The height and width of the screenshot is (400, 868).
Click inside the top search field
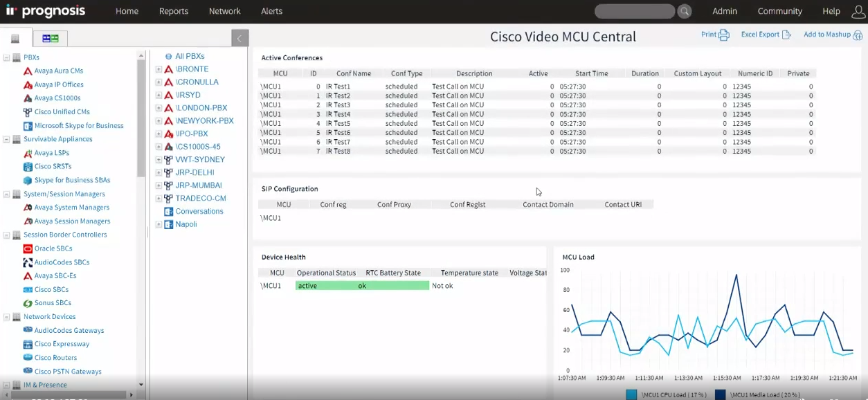tap(633, 11)
